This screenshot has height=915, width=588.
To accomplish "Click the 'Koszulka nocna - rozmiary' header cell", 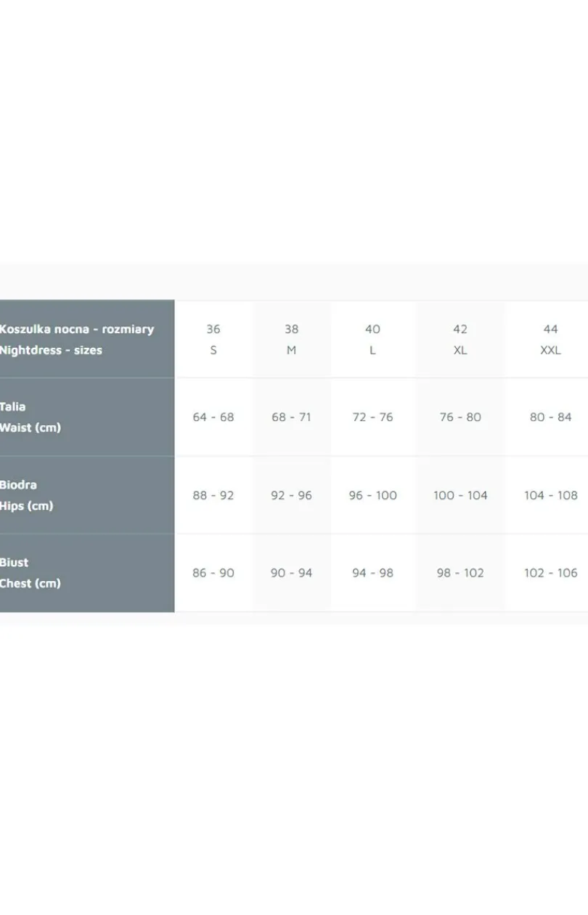I will [x=87, y=339].
